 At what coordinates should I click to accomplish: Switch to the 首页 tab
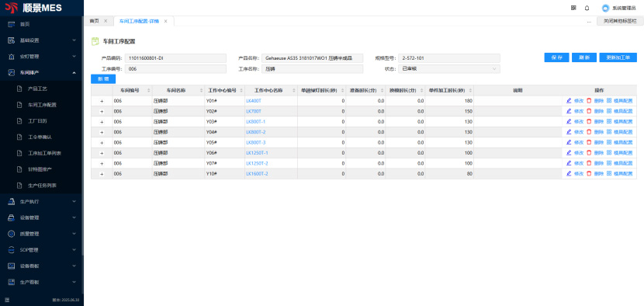(95, 21)
